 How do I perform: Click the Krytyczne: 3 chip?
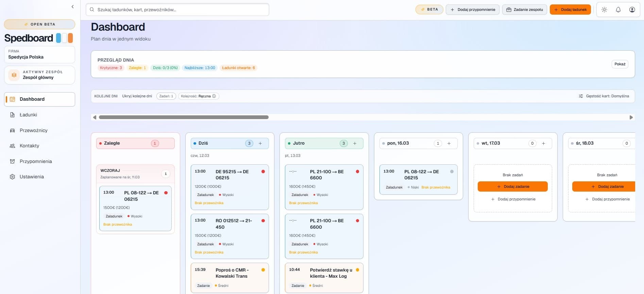point(111,68)
